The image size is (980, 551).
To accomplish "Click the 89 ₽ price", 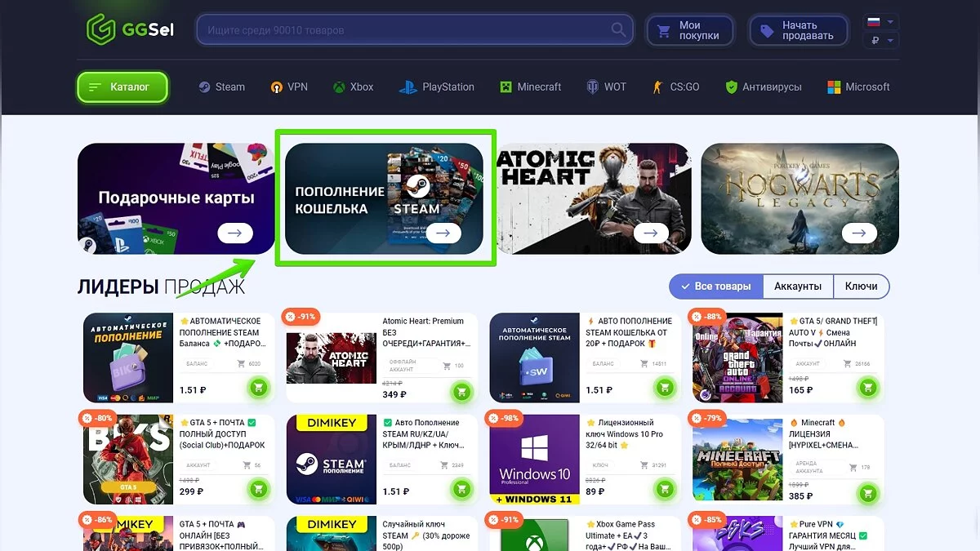I will coord(595,492).
